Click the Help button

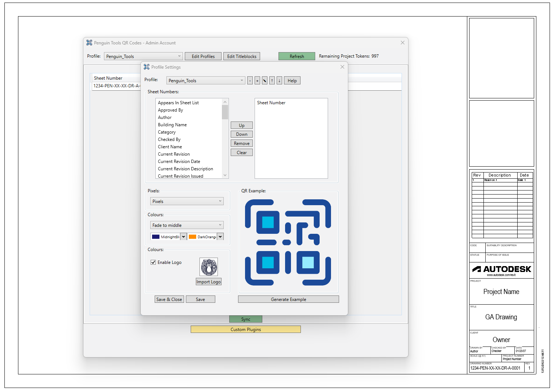coord(292,81)
